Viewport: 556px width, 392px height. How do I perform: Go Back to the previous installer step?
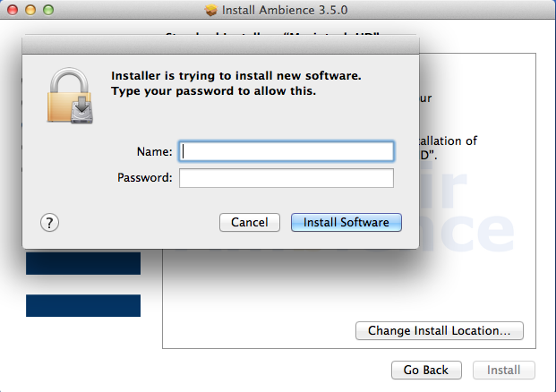tap(426, 370)
